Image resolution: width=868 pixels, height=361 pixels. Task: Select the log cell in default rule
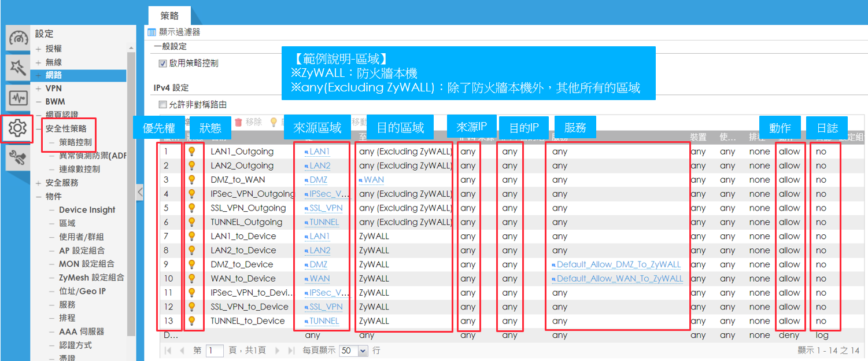pos(822,335)
